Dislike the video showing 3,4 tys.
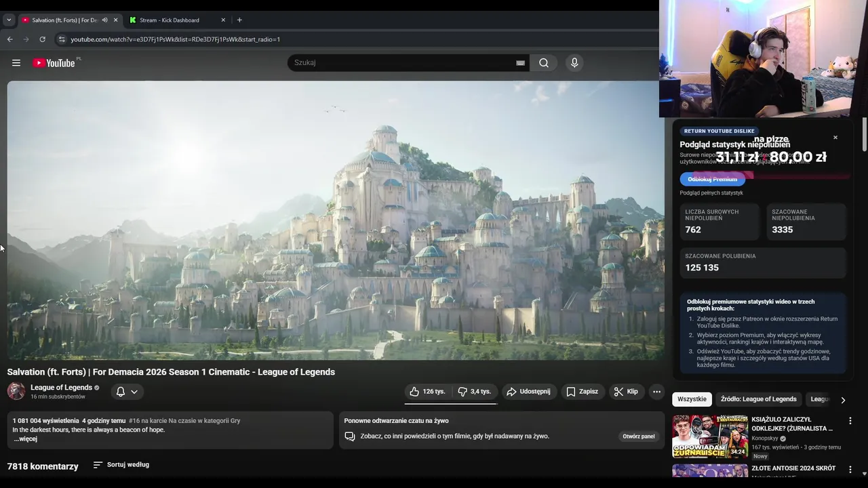The image size is (868, 488). point(475,392)
